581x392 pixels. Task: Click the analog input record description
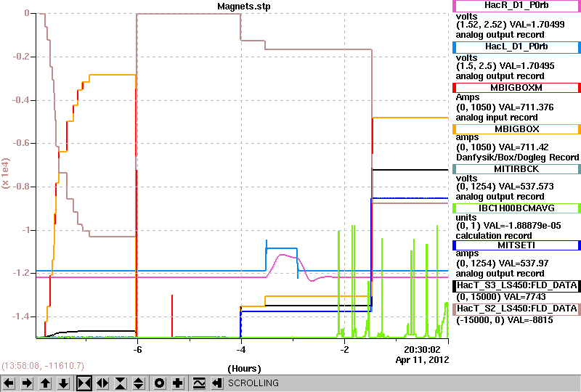[497, 118]
